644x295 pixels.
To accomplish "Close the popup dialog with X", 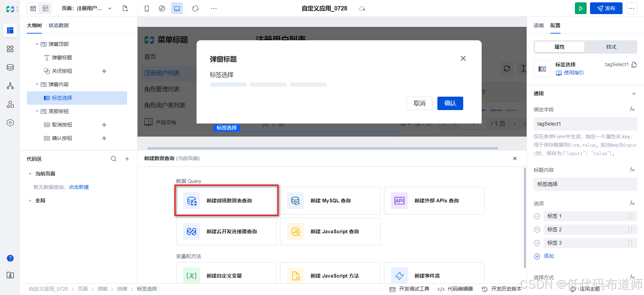I will pos(463,58).
